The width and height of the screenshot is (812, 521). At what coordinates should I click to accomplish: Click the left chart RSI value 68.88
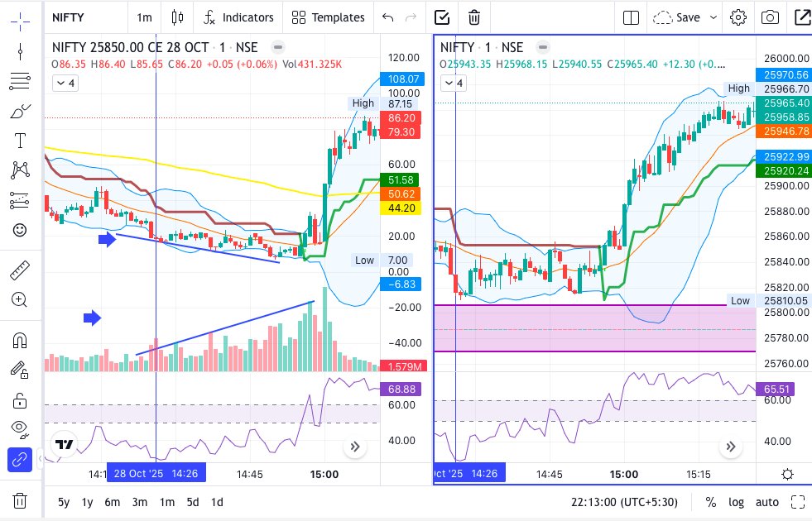pyautogui.click(x=401, y=389)
